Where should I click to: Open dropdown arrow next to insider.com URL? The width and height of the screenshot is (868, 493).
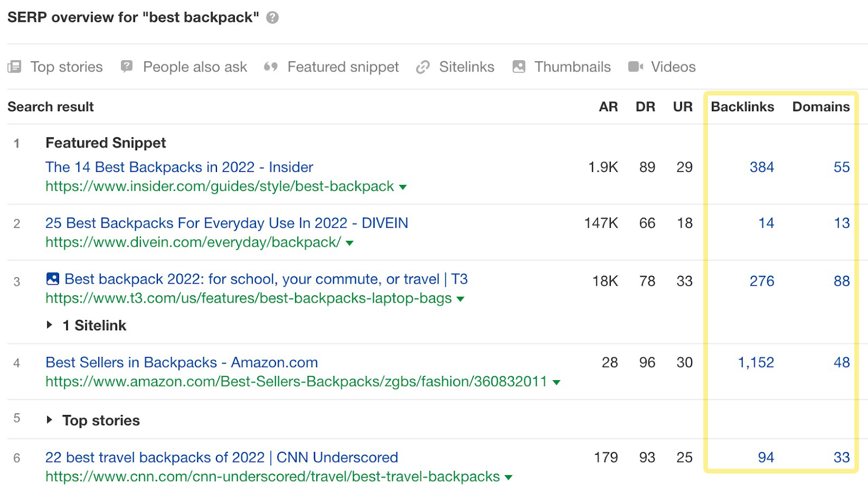403,187
